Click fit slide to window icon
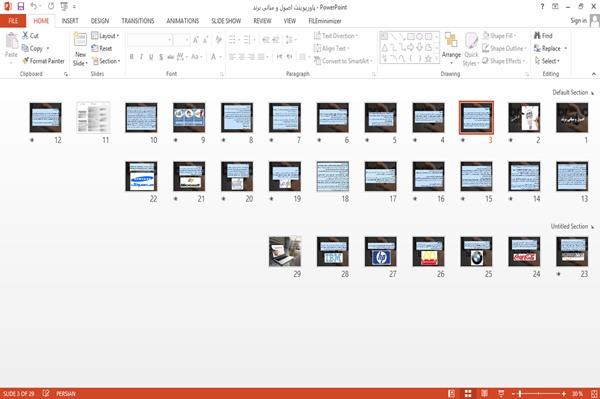This screenshot has height=399, width=600. (594, 394)
